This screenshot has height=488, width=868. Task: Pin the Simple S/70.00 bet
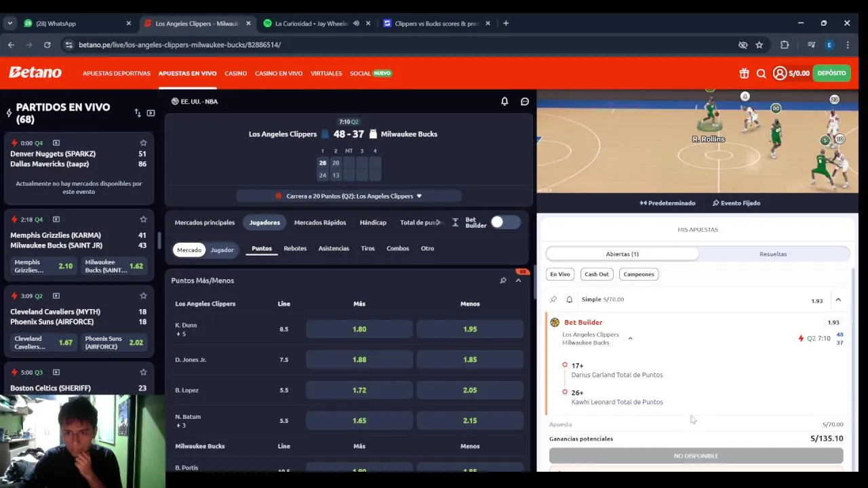553,300
